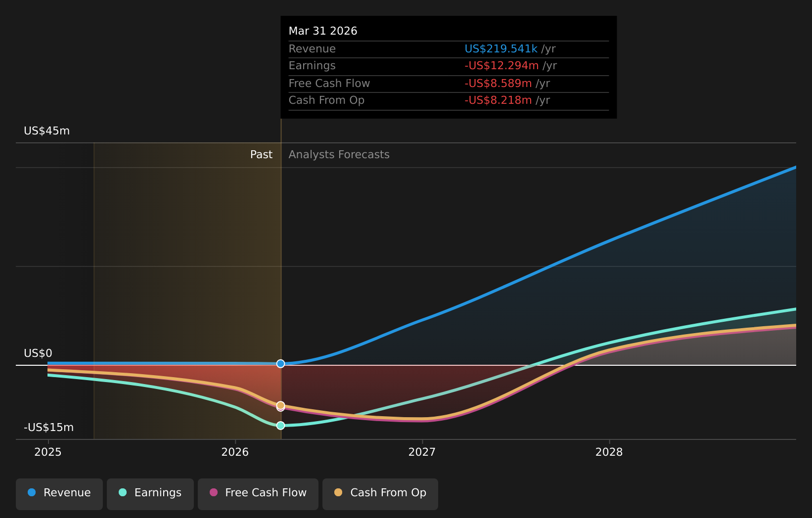Click the Free Cash Flow label in tooltip

coord(329,84)
